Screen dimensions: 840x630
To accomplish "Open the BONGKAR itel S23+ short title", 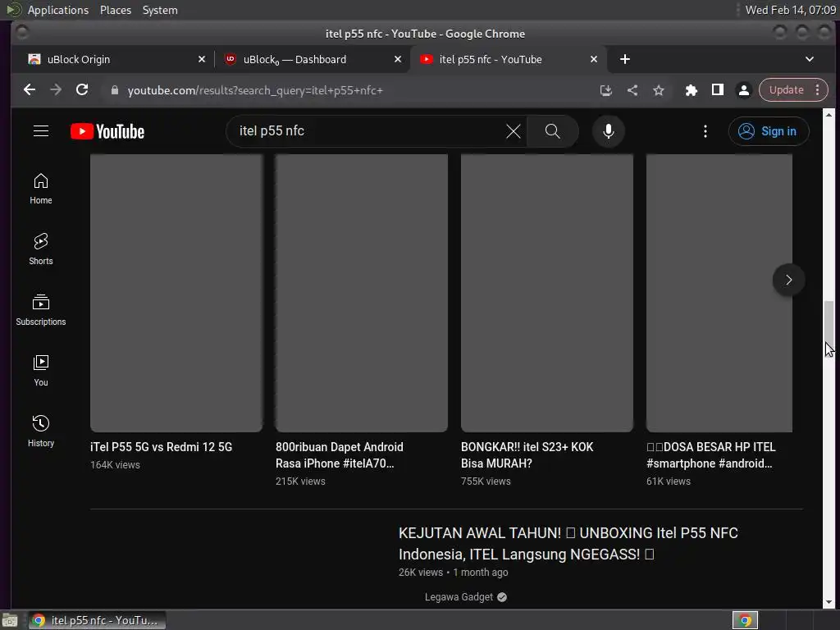I will coord(527,455).
